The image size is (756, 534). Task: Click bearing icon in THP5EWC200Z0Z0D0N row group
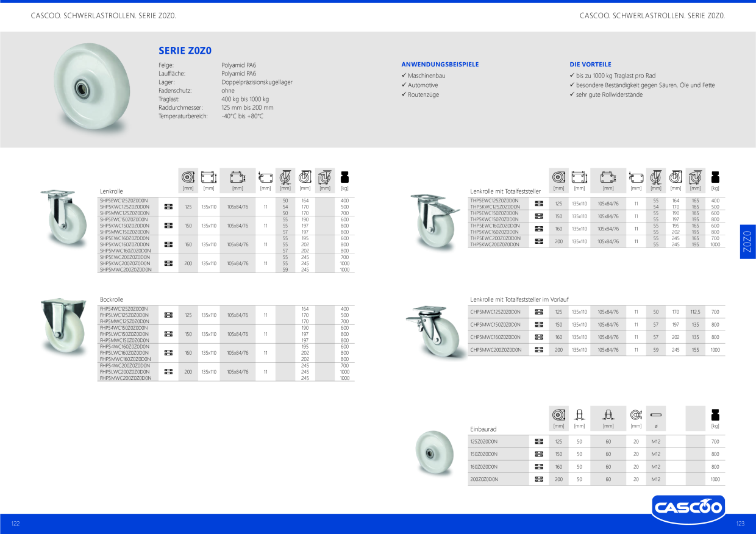click(x=539, y=241)
